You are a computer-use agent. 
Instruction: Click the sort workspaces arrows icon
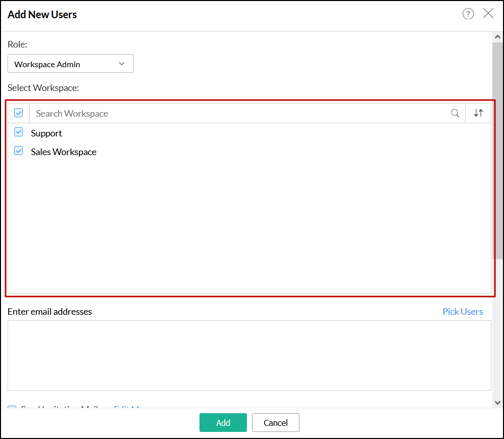tap(478, 113)
